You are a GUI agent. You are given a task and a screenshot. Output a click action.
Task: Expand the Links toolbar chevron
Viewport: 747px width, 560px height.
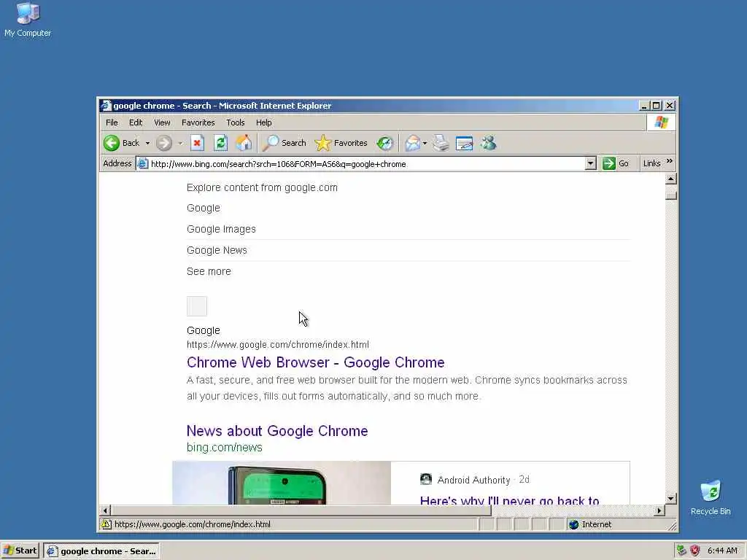[670, 161]
